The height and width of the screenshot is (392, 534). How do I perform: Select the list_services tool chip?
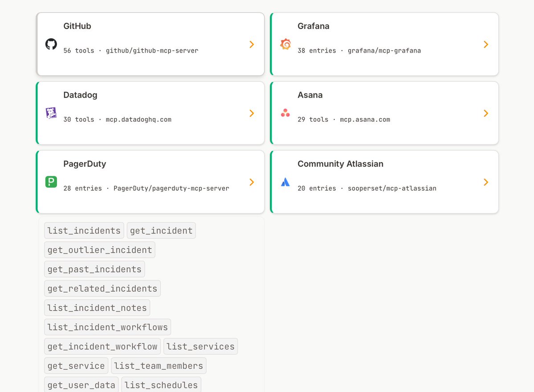coord(200,347)
